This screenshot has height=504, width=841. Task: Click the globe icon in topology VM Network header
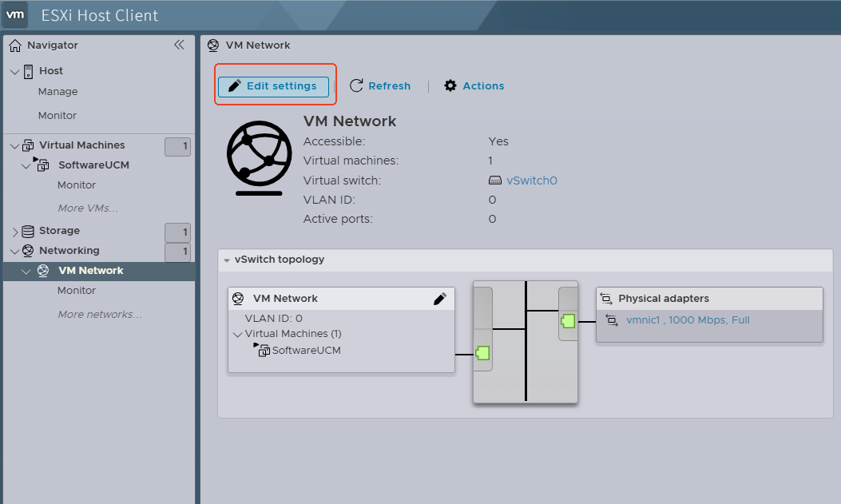pyautogui.click(x=238, y=299)
